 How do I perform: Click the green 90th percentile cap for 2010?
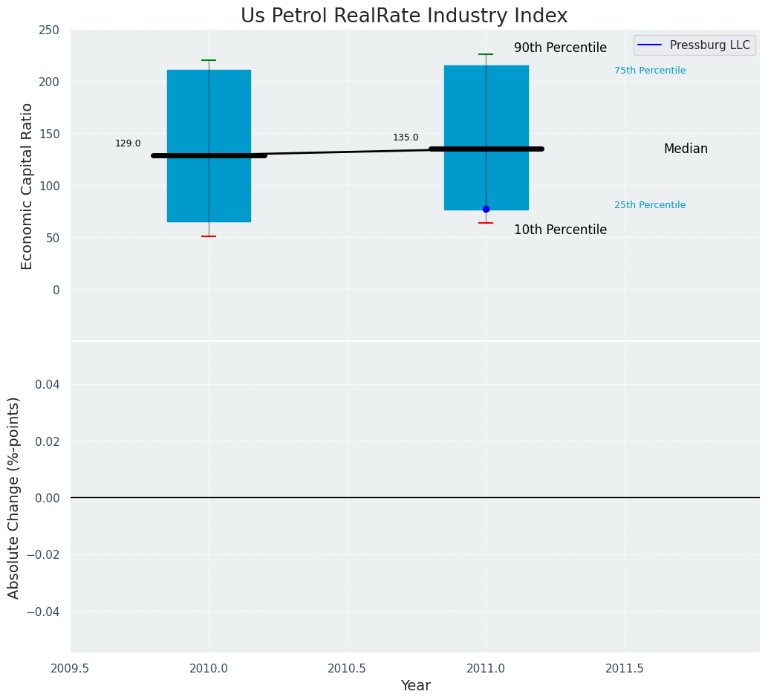pos(209,60)
